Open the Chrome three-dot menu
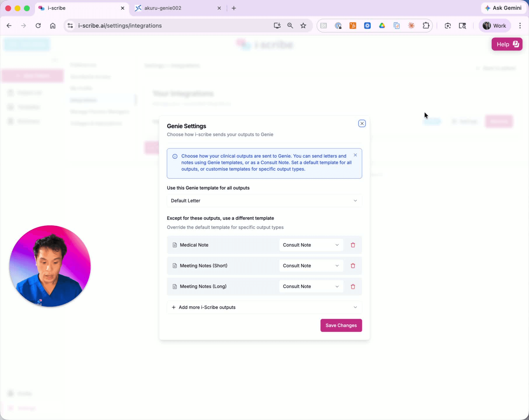This screenshot has height=420, width=529. 520,26
